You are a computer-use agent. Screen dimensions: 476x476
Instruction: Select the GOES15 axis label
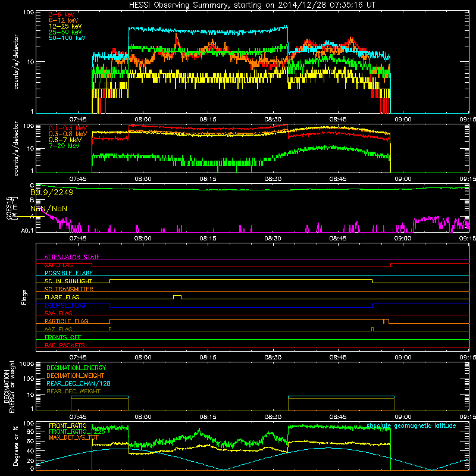(x=10, y=208)
